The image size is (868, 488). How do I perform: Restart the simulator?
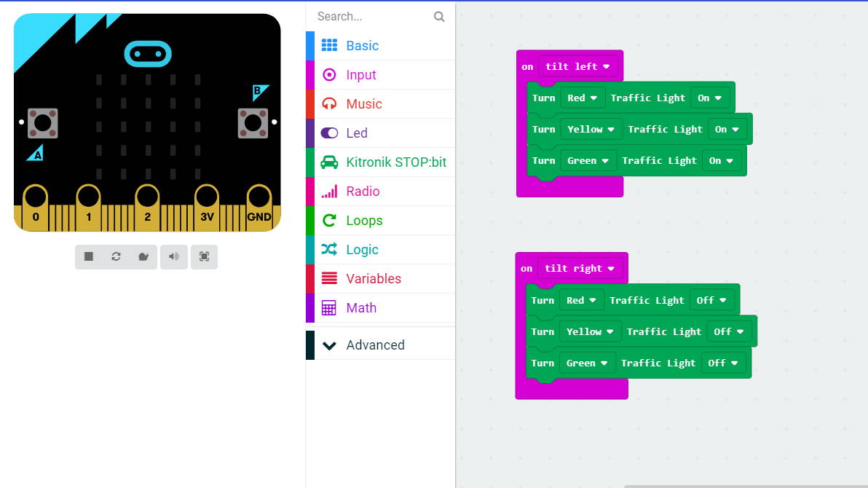[116, 256]
